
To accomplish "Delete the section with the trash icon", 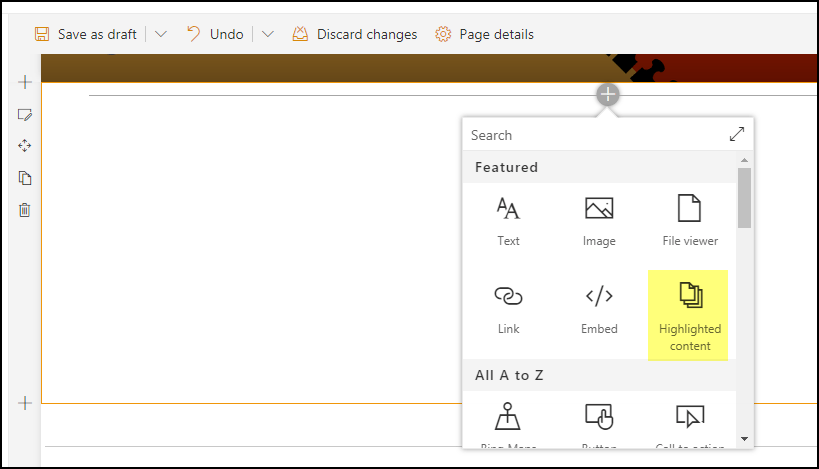I will pyautogui.click(x=25, y=210).
